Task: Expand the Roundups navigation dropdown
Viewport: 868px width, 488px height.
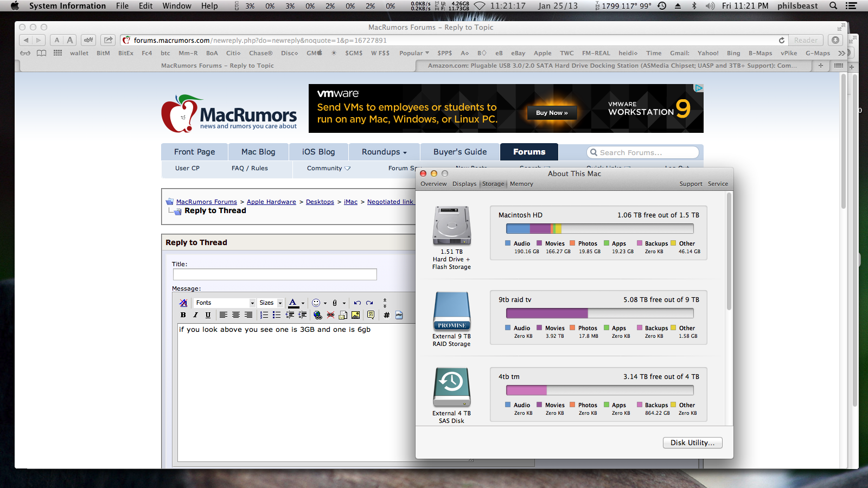Action: click(384, 152)
